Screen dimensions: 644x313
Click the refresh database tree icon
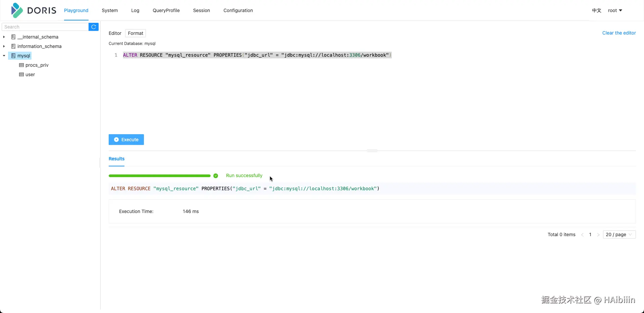pyautogui.click(x=94, y=27)
